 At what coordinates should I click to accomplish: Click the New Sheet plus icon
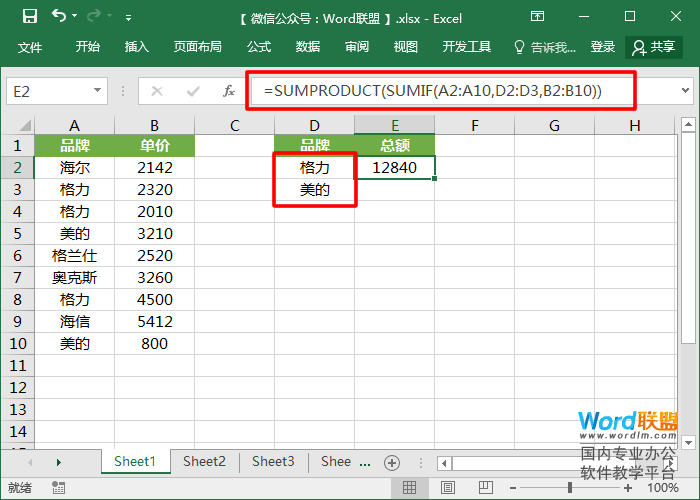click(392, 463)
